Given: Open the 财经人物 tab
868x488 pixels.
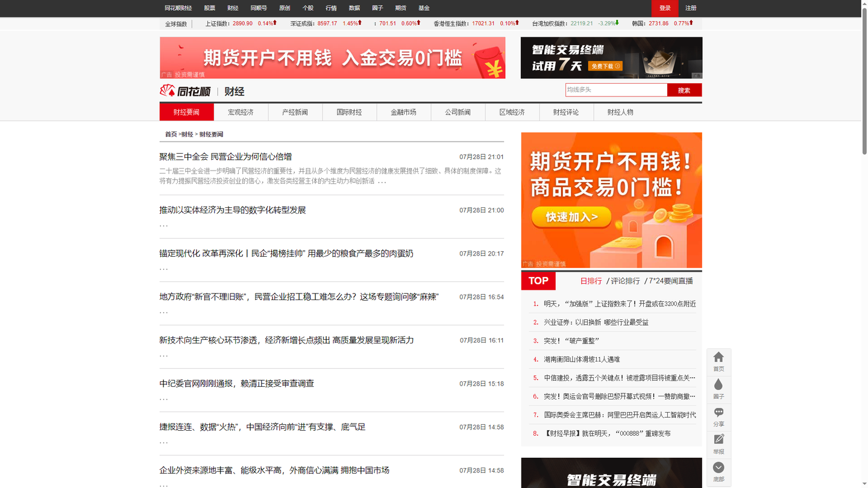Looking at the screenshot, I should tap(621, 112).
